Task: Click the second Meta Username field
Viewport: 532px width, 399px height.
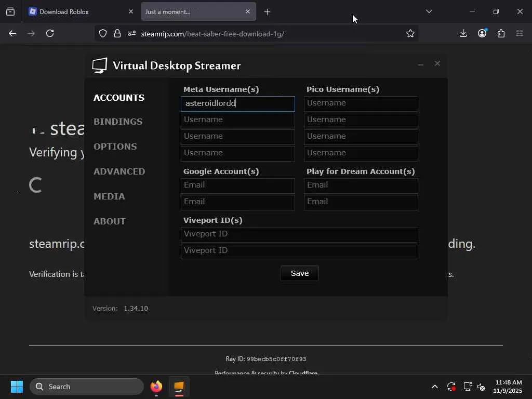Action: 238,120
